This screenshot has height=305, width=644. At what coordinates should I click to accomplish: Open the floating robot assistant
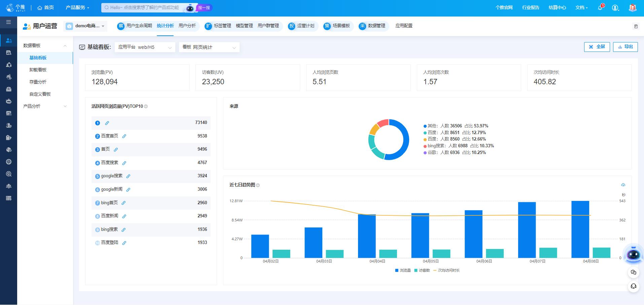[634, 254]
